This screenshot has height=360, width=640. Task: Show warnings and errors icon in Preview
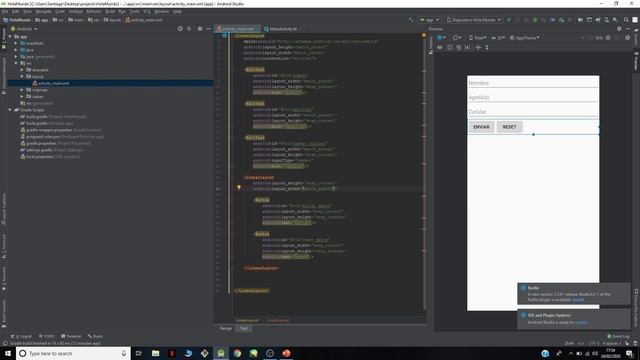pos(628,38)
